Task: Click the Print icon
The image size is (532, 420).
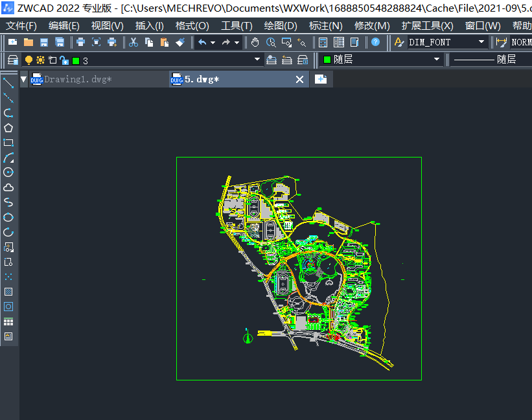Action: (81, 42)
